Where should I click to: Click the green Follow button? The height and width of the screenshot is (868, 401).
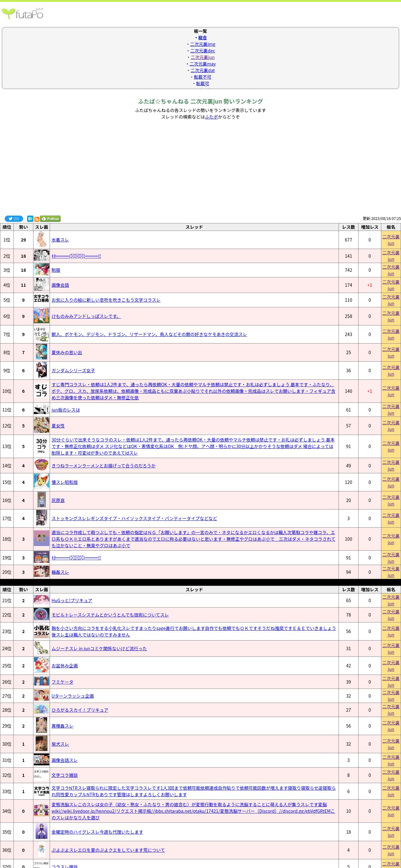pyautogui.click(x=50, y=219)
